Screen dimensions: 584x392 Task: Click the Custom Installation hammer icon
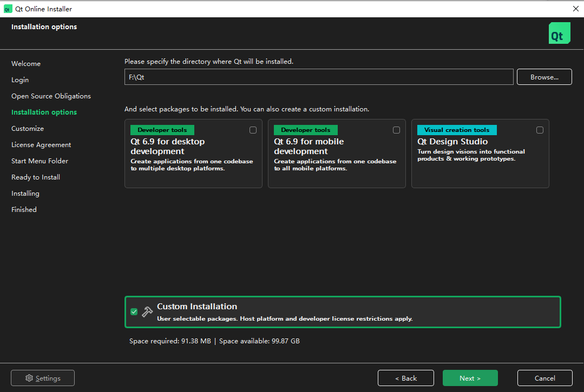[147, 312]
